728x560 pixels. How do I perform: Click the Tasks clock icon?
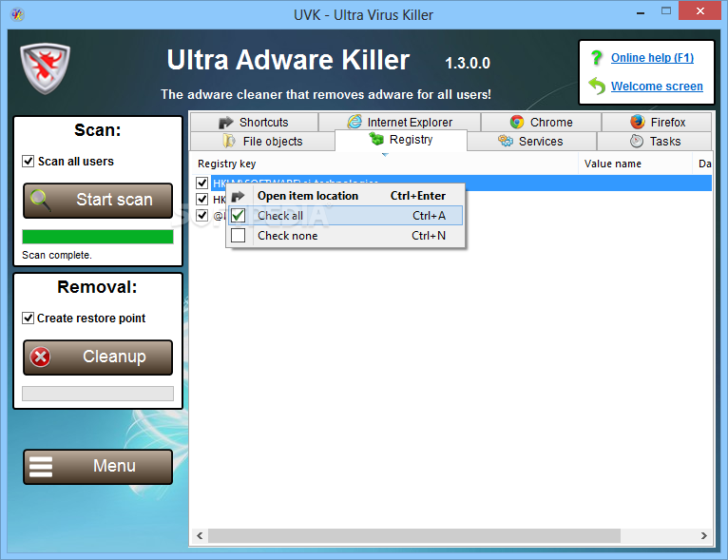637,141
